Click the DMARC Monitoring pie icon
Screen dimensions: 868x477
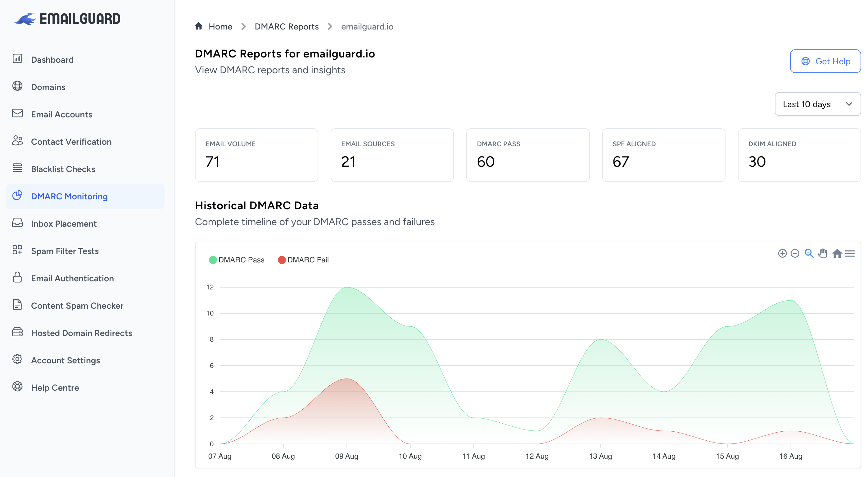17,195
